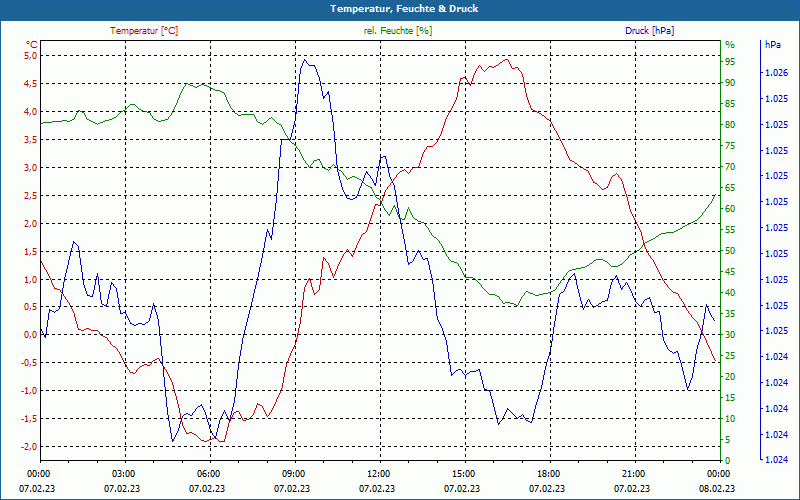Click the 55 humidity axis value
Viewport: 800px width, 500px height.
[730, 230]
